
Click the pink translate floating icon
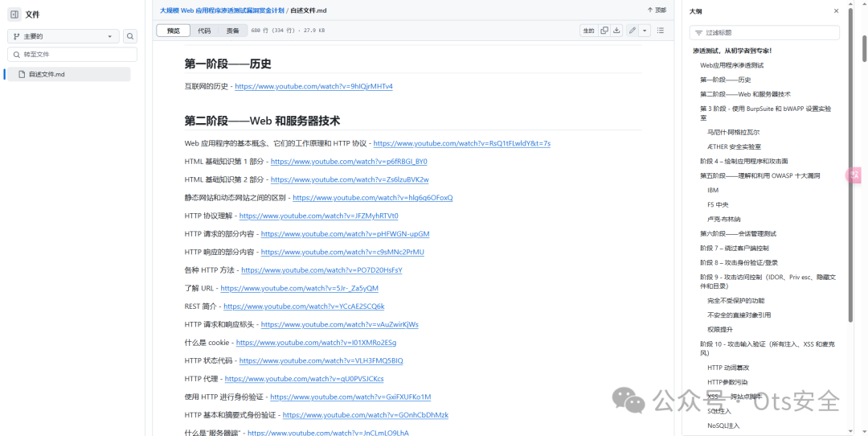(854, 175)
